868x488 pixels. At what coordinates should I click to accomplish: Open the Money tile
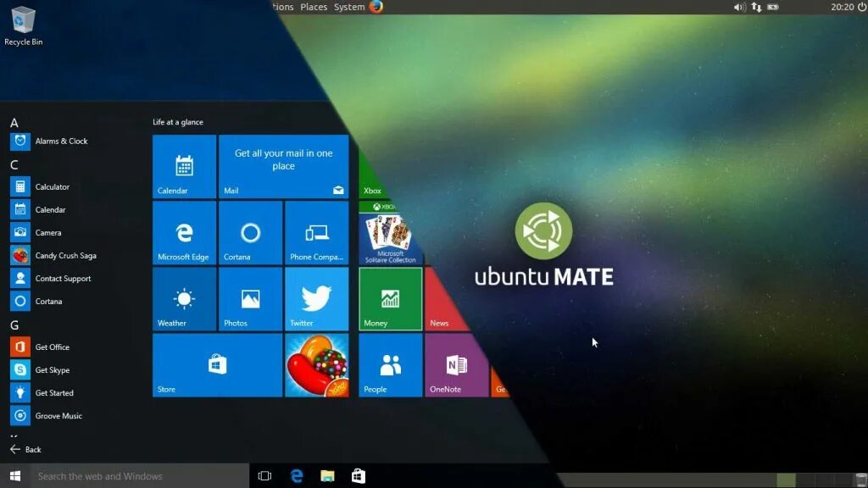(390, 299)
